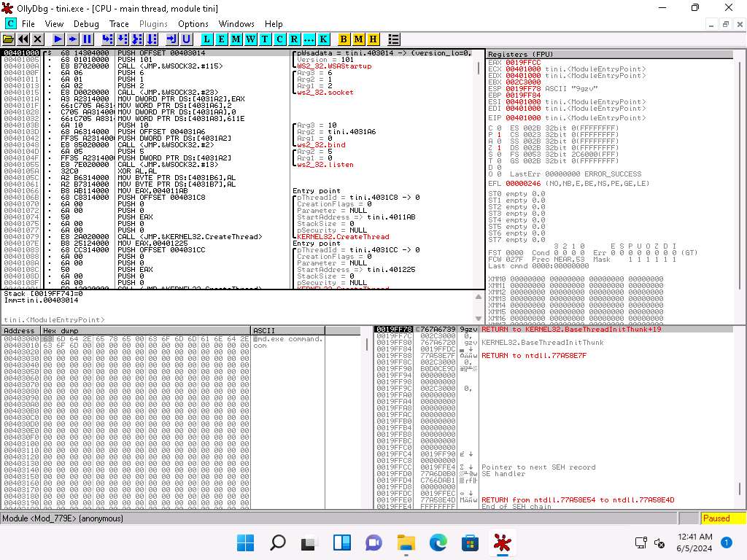747x560 pixels.
Task: Open Hardware breakpoints with H button
Action: click(x=373, y=39)
